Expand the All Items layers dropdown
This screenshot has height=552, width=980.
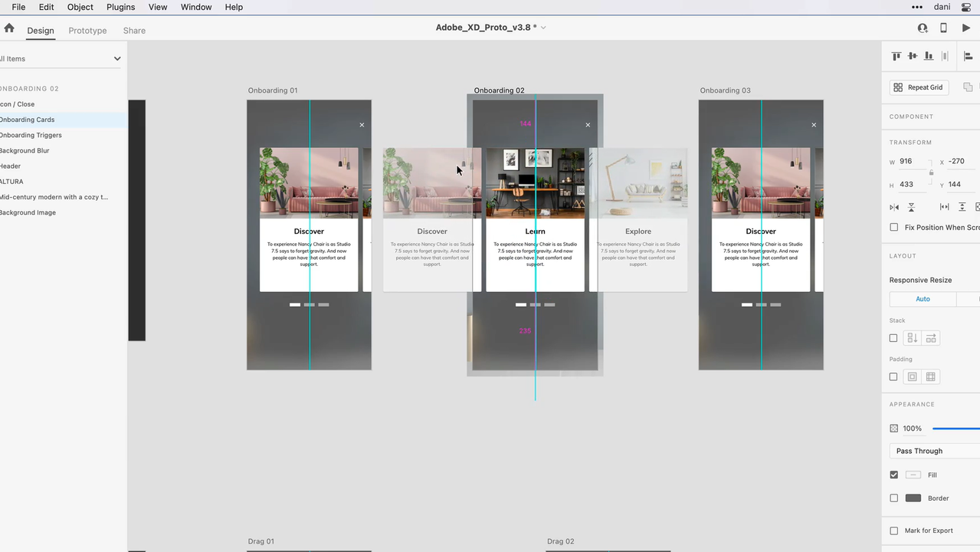coord(117,58)
